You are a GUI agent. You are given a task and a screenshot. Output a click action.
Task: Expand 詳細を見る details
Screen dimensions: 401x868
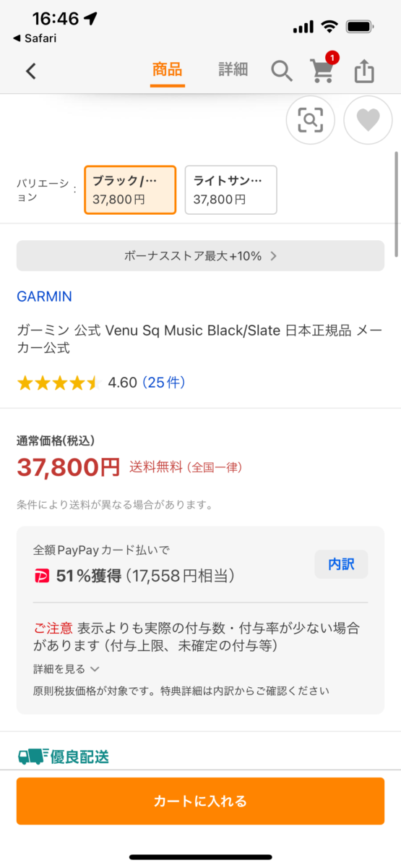pyautogui.click(x=66, y=669)
